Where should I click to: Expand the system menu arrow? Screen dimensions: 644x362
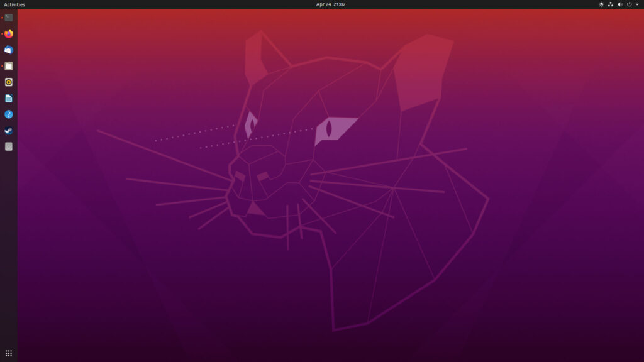(x=638, y=4)
